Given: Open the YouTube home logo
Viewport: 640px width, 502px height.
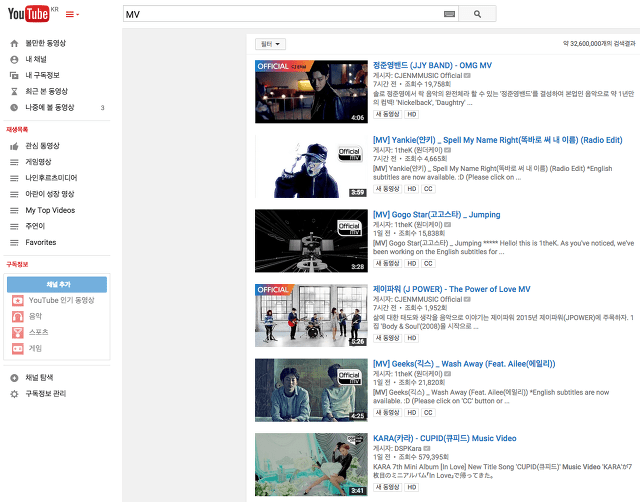Looking at the screenshot, I should tap(29, 13).
